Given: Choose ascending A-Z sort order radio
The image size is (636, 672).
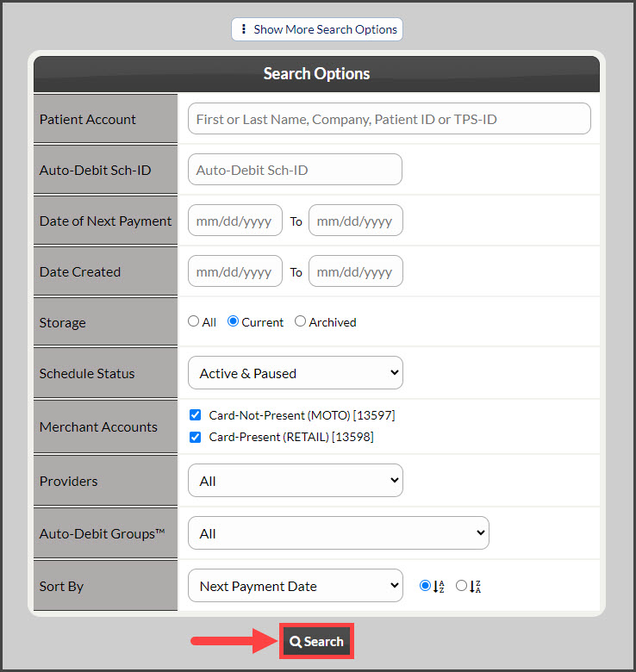Looking at the screenshot, I should [x=425, y=586].
